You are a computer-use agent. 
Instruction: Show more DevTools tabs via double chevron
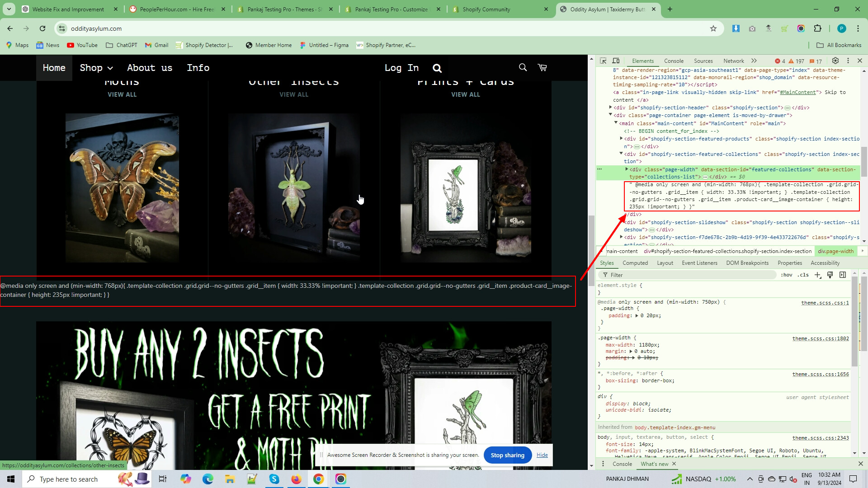[x=754, y=61]
